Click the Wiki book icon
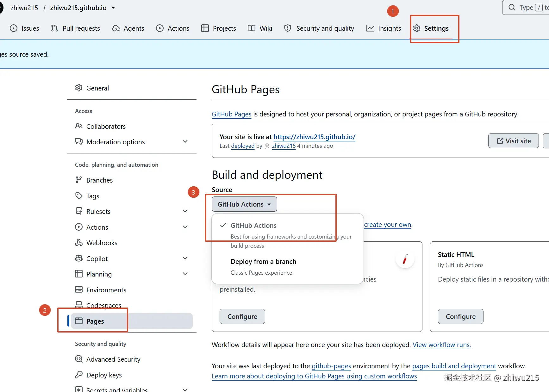Viewport: 549px width, 392px height. coord(252,28)
